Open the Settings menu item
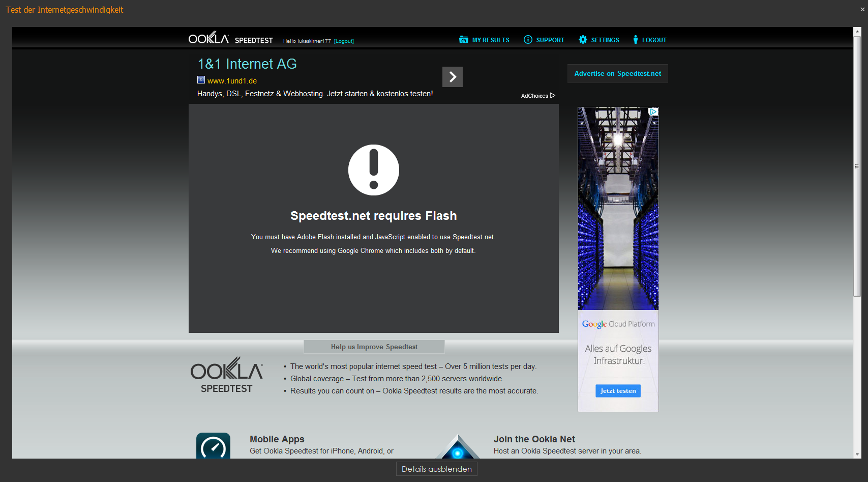The image size is (868, 482). [x=605, y=40]
